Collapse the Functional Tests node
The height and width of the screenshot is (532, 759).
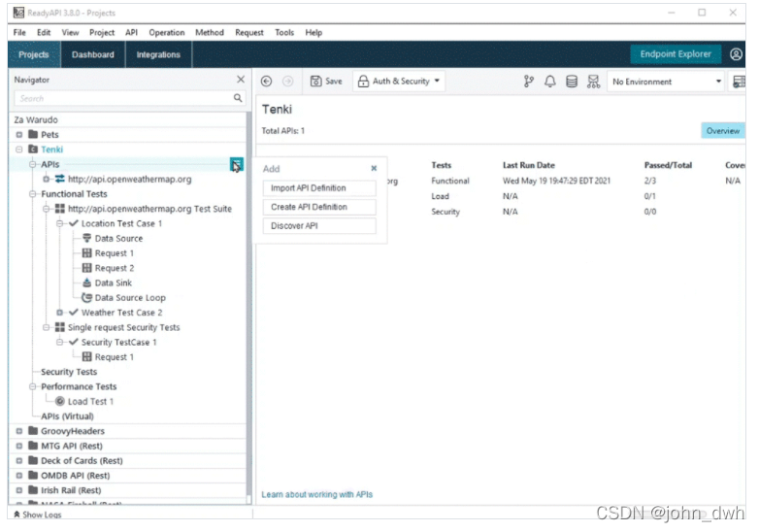(32, 194)
